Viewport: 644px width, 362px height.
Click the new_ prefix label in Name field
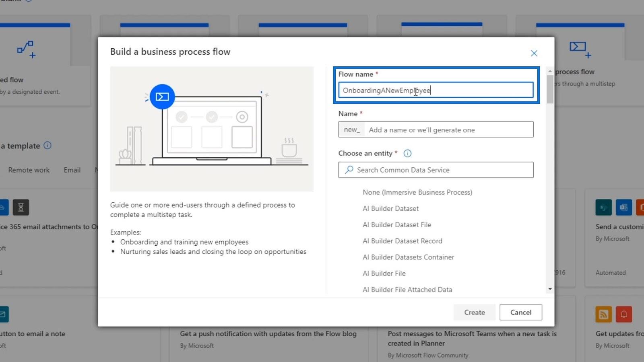click(x=351, y=130)
